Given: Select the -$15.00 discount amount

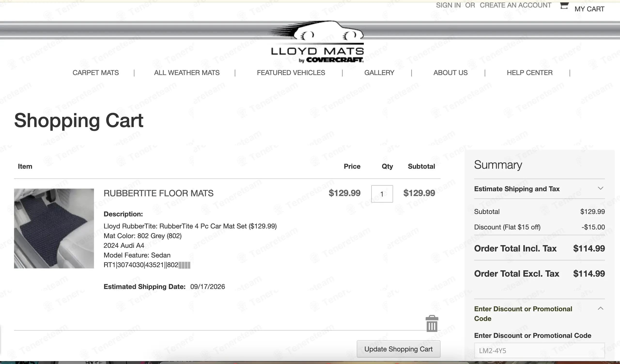Looking at the screenshot, I should (x=593, y=227).
